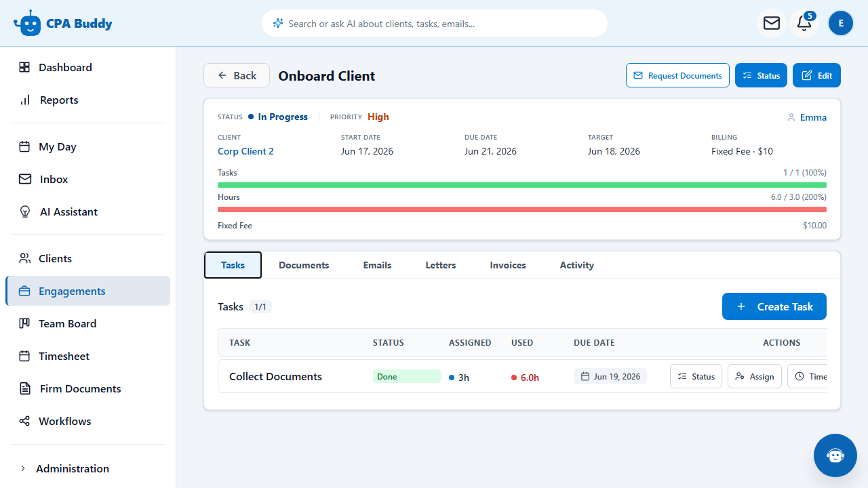Click the person icon beside Emma
Image resolution: width=868 pixels, height=488 pixels.
click(791, 117)
